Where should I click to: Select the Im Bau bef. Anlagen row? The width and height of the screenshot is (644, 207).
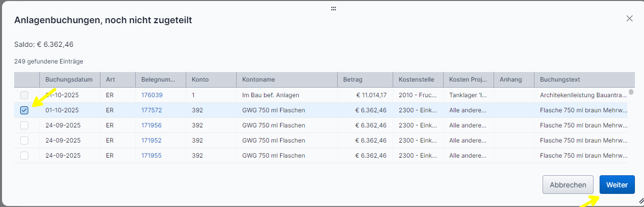pos(270,95)
